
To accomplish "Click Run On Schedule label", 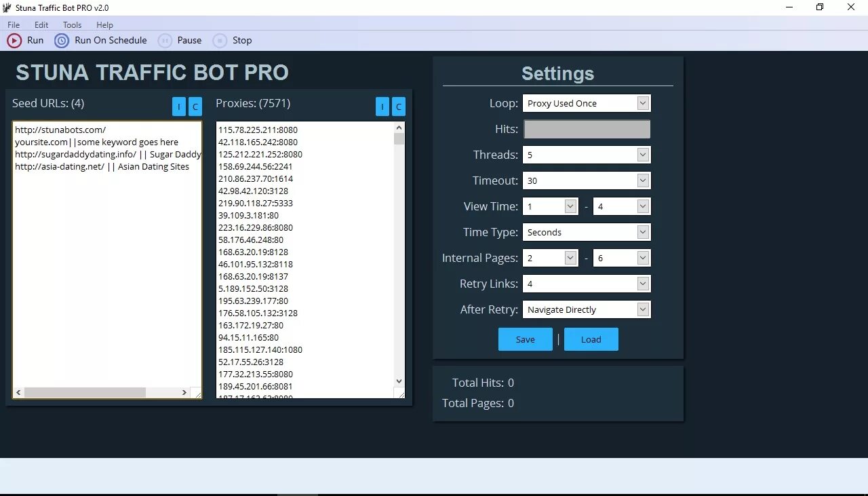I will click(111, 41).
